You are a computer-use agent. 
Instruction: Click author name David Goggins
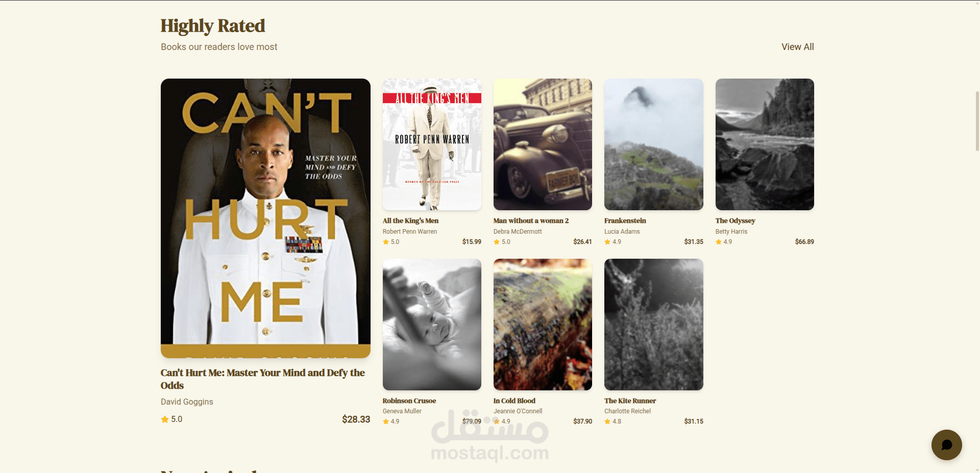[187, 402]
